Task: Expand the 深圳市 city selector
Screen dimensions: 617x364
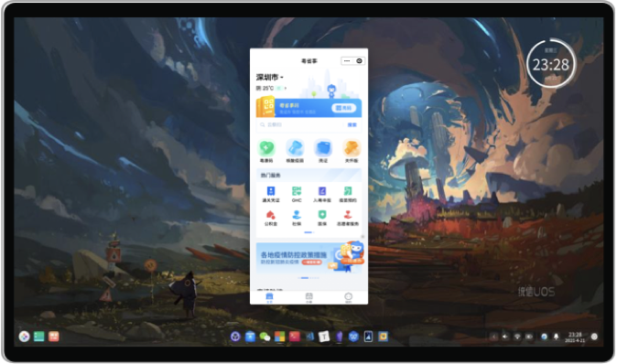Action: click(x=270, y=77)
